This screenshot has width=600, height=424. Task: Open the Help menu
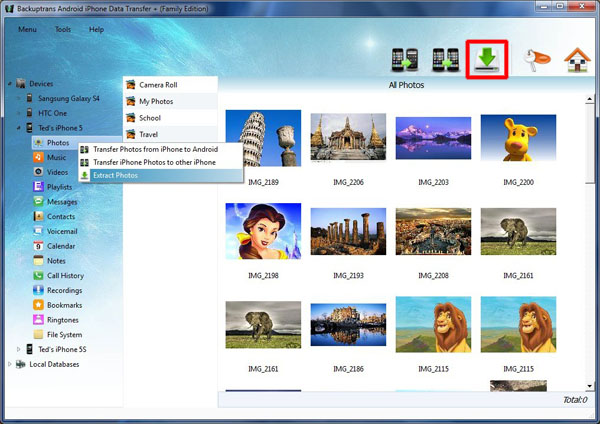click(96, 29)
